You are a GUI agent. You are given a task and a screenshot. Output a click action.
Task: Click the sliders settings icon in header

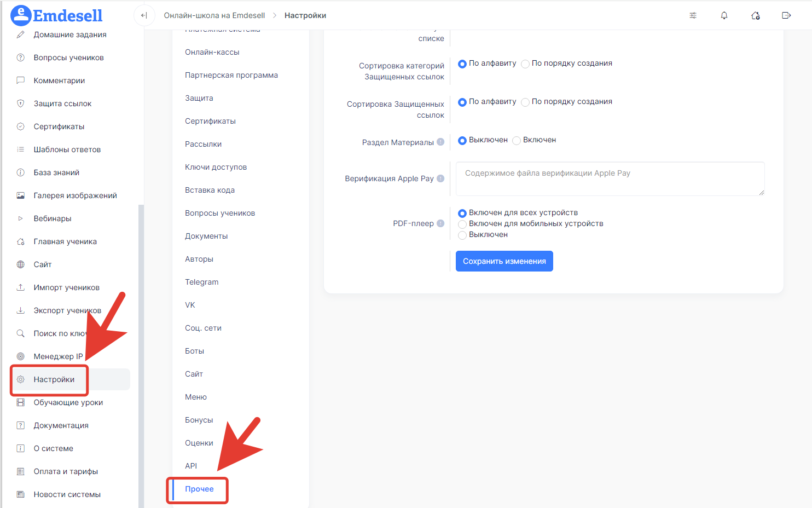(693, 15)
